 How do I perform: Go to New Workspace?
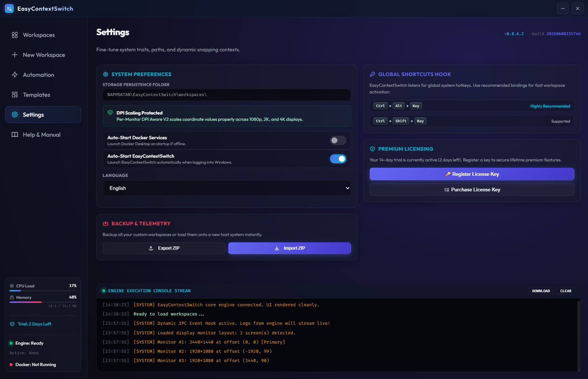click(x=43, y=55)
